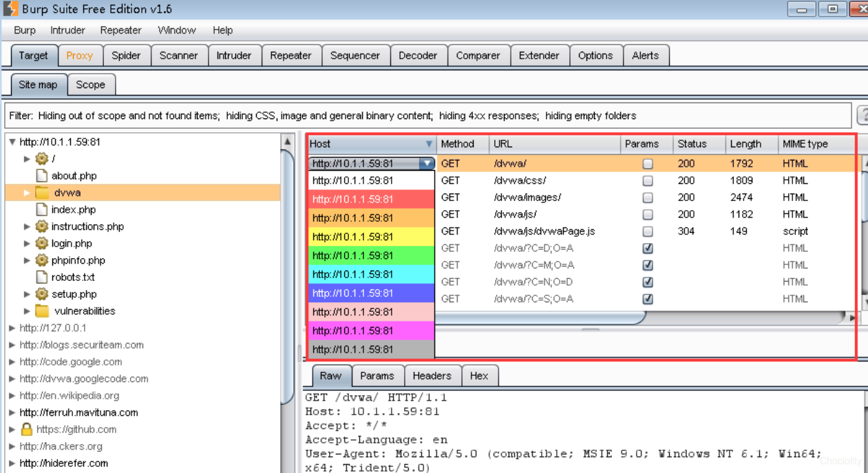Sort the table by the Method column header
This screenshot has height=473, width=868.
click(463, 144)
